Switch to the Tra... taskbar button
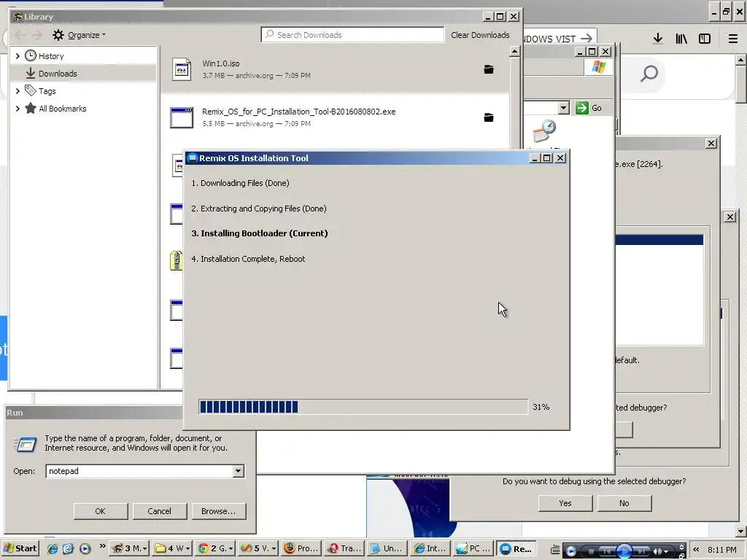Image resolution: width=747 pixels, height=560 pixels. coord(344,548)
